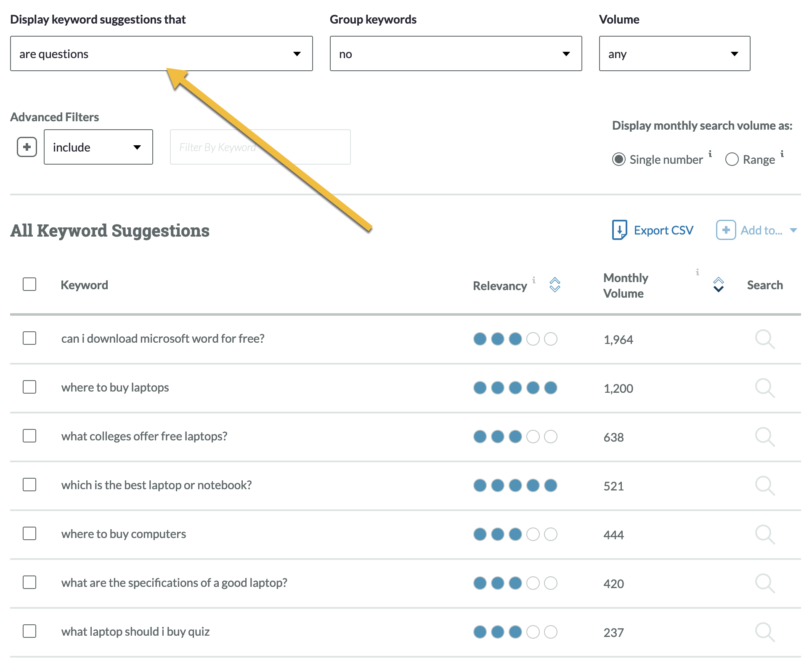Image resolution: width=812 pixels, height=666 pixels.
Task: Check 'can i download microsoft word for free?' row
Action: coord(29,338)
